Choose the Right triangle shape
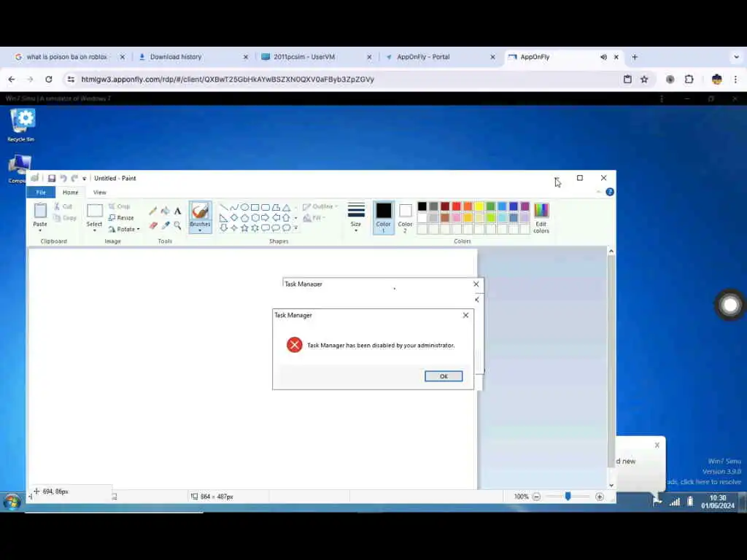747x560 pixels. pyautogui.click(x=223, y=217)
